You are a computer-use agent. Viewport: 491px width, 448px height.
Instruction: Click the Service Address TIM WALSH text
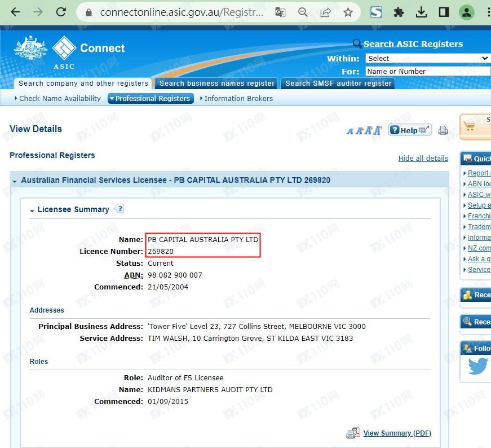click(250, 339)
